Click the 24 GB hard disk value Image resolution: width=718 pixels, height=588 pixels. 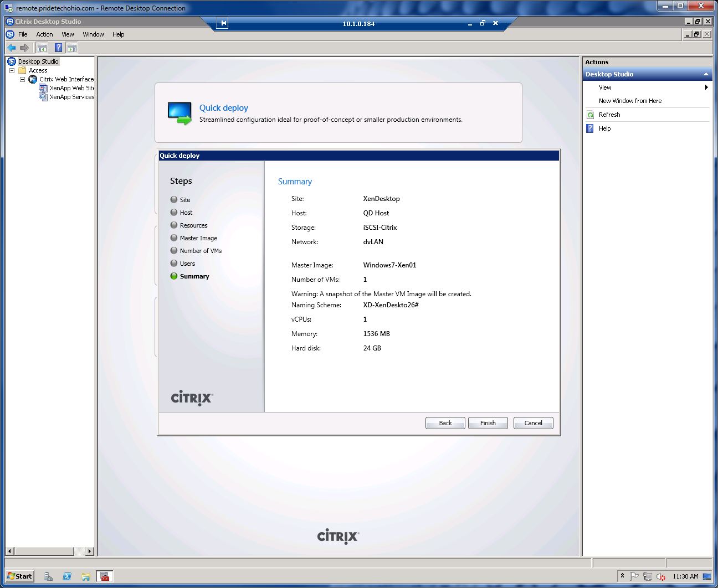coord(372,348)
